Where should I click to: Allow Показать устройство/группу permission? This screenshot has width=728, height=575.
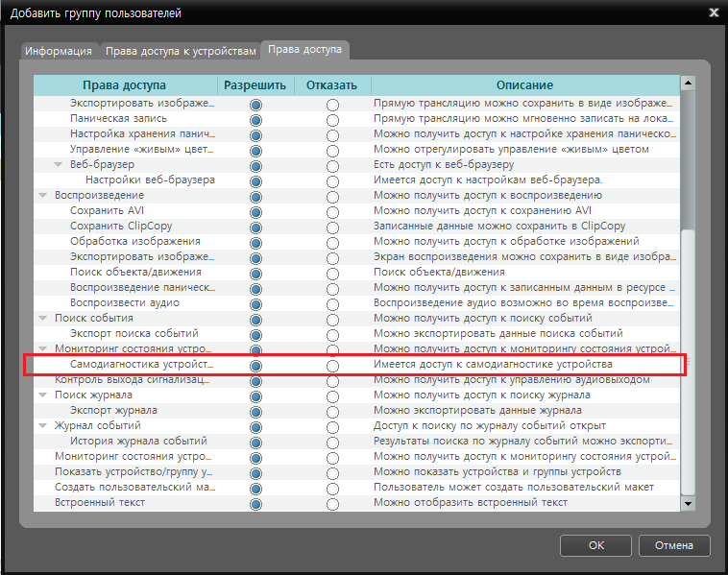click(x=255, y=473)
